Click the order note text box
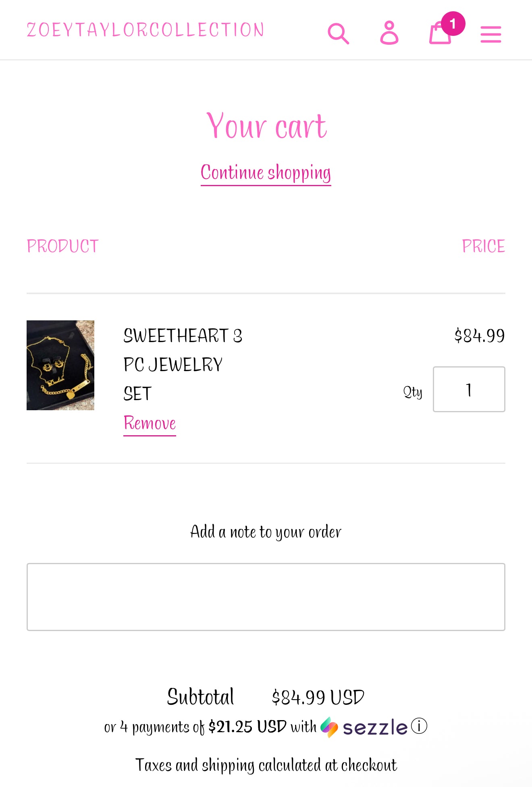 coord(266,597)
